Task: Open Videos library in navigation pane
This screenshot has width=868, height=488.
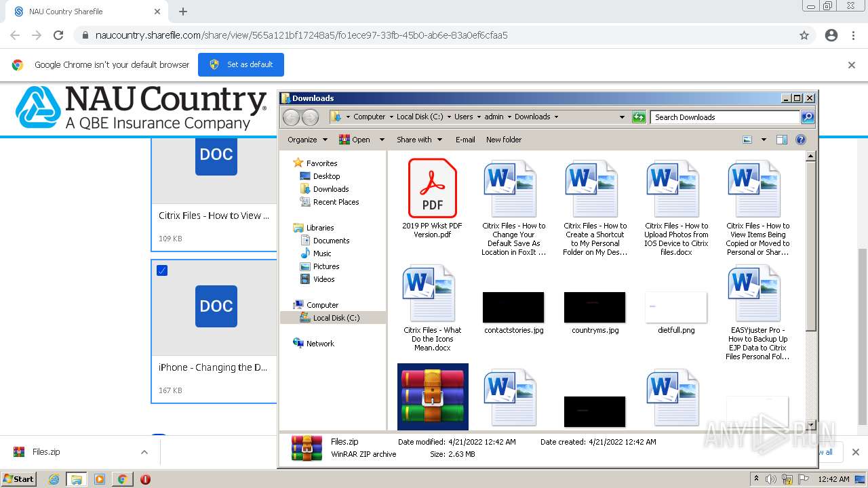Action: (323, 279)
